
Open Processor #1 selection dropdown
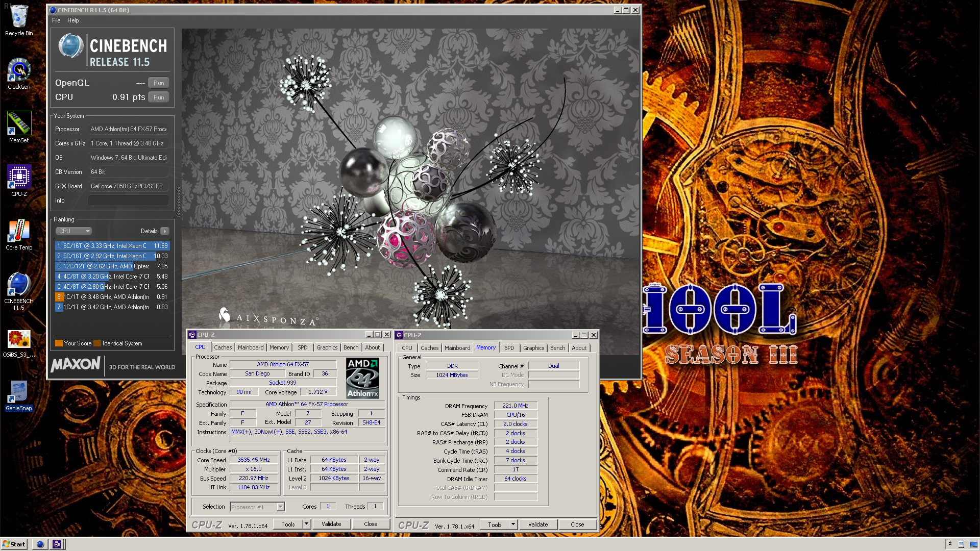(257, 507)
